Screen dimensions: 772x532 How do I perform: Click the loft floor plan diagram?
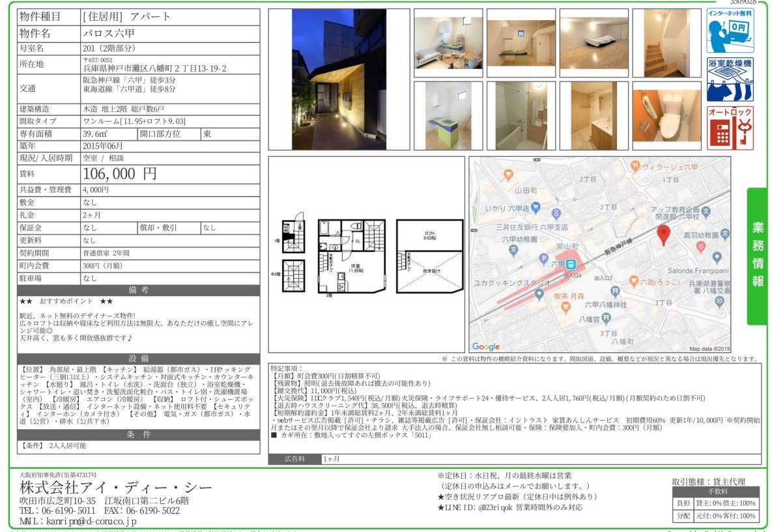(429, 257)
